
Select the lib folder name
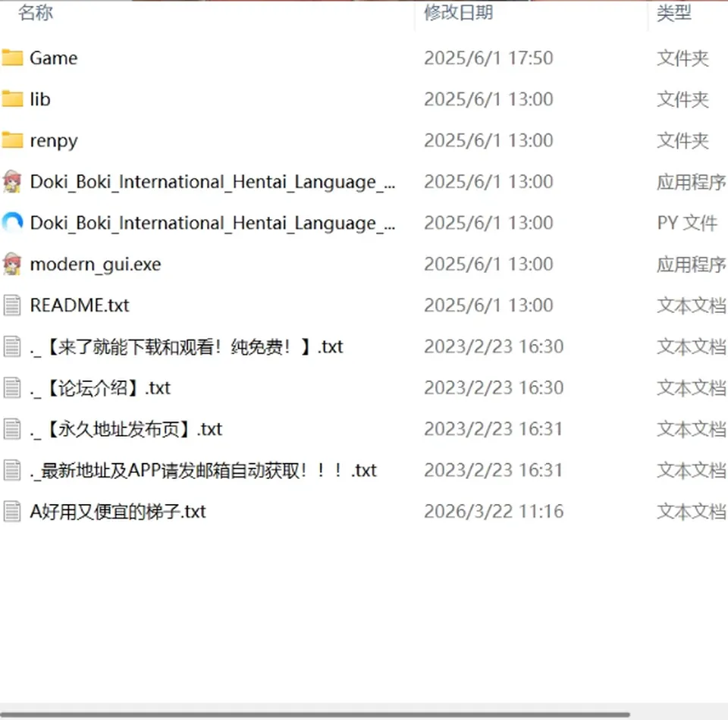(x=40, y=99)
